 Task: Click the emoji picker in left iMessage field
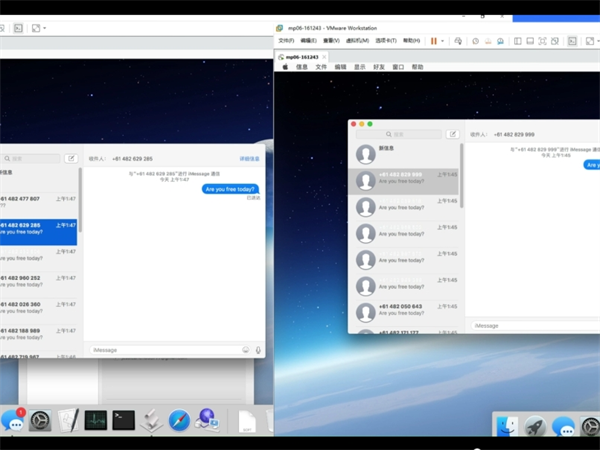[x=246, y=350]
